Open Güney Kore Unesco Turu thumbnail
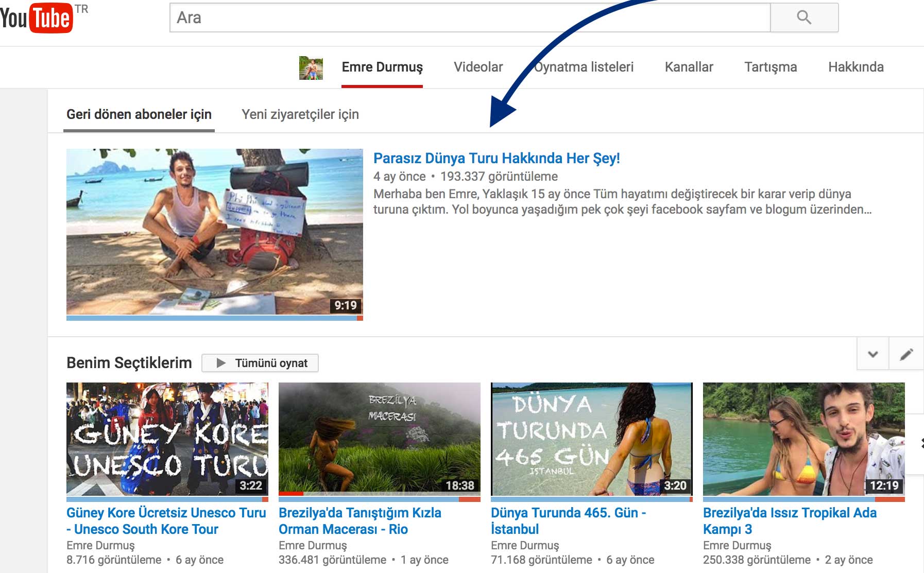The width and height of the screenshot is (924, 573). click(x=167, y=439)
